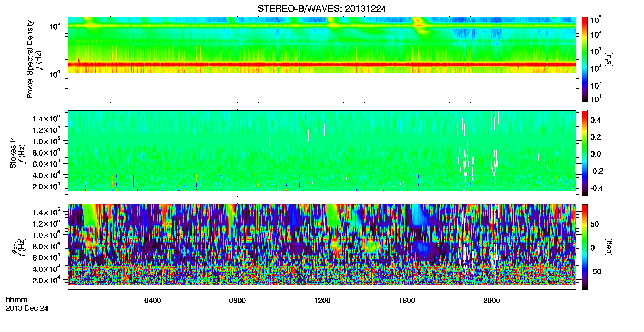Click the power spectral density colorbar
Image resolution: width=644 pixels, height=332 pixels.
pos(585,59)
